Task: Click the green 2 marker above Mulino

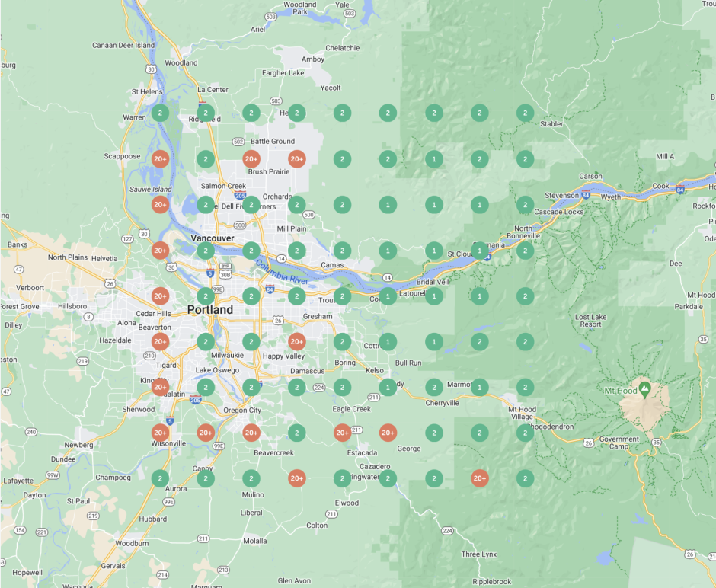Action: [x=251, y=479]
